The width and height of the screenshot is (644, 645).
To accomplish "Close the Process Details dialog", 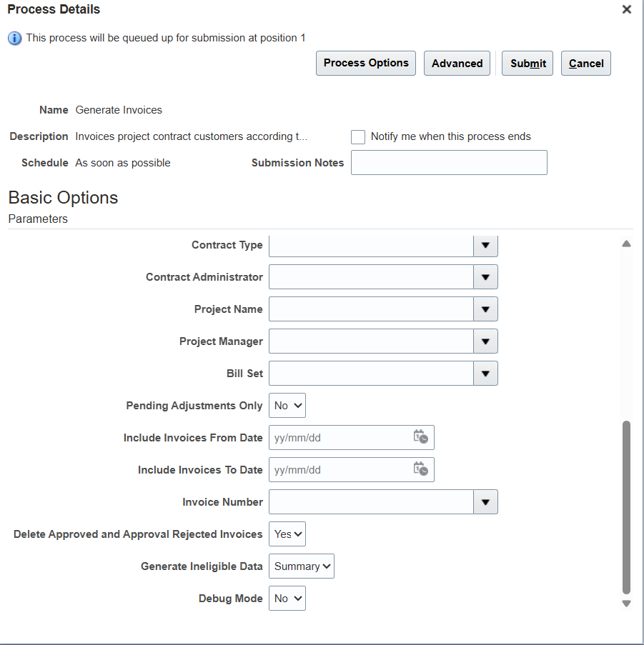I will click(x=626, y=9).
